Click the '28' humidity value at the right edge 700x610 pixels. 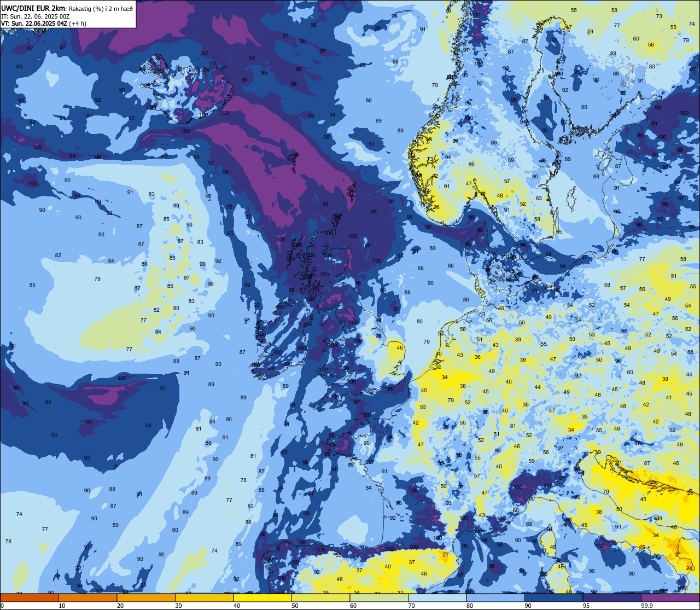tap(690, 493)
